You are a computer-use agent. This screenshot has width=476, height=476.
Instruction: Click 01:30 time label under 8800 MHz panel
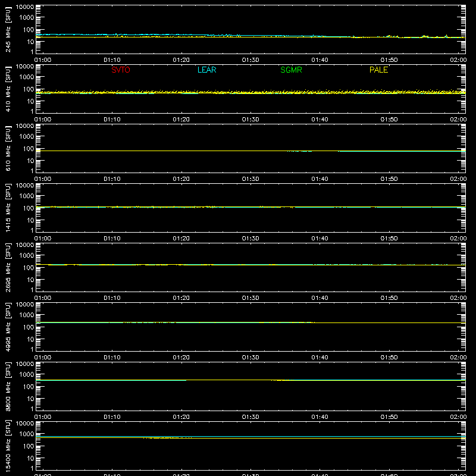250,417
